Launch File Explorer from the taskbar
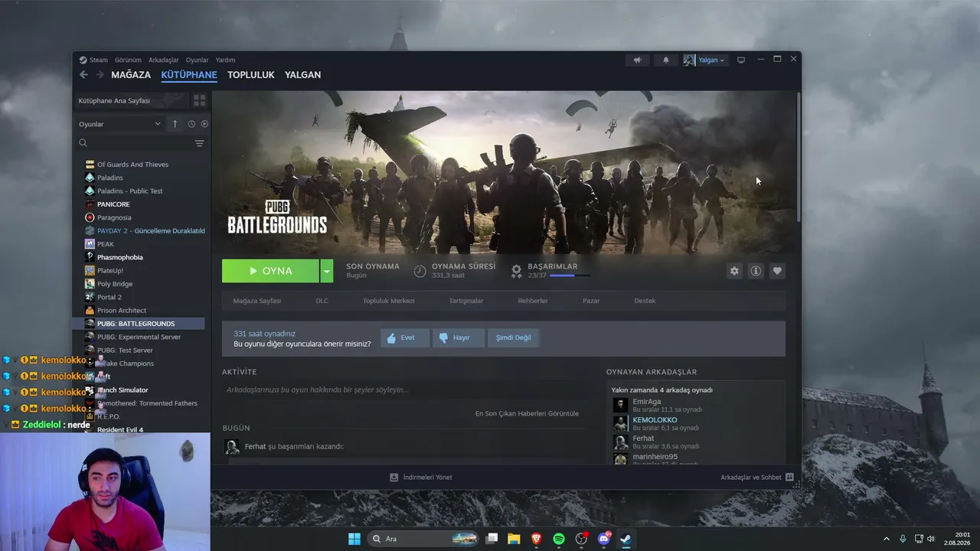The image size is (980, 551). click(514, 539)
